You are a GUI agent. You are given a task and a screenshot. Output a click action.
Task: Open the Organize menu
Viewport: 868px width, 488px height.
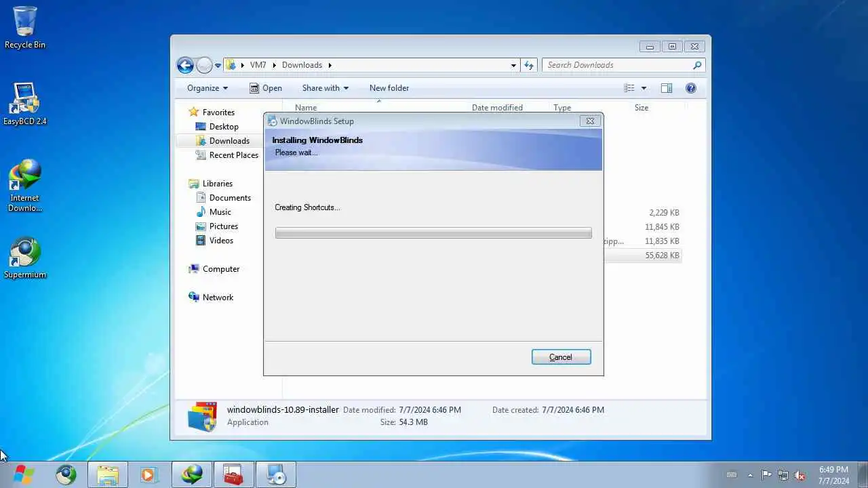click(208, 88)
